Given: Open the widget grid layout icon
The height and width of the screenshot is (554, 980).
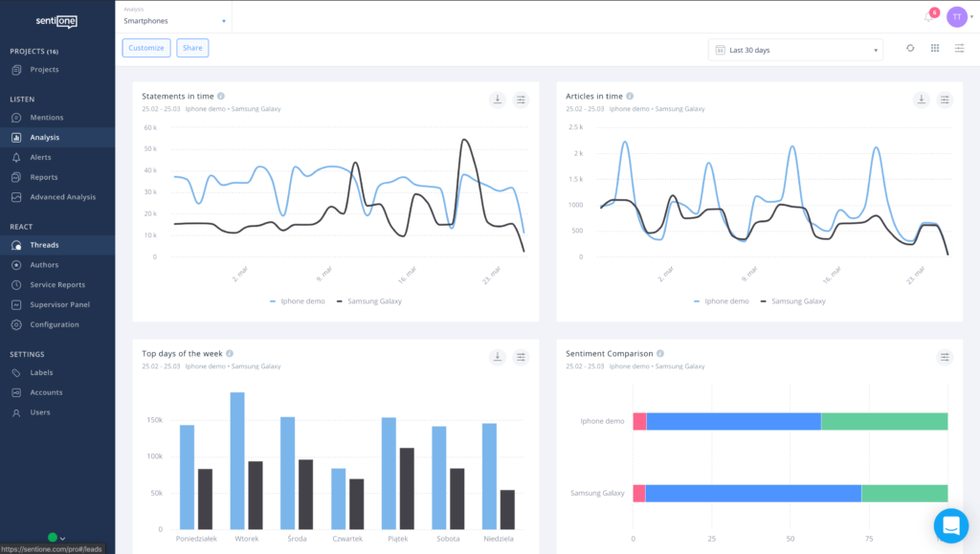Looking at the screenshot, I should 935,48.
